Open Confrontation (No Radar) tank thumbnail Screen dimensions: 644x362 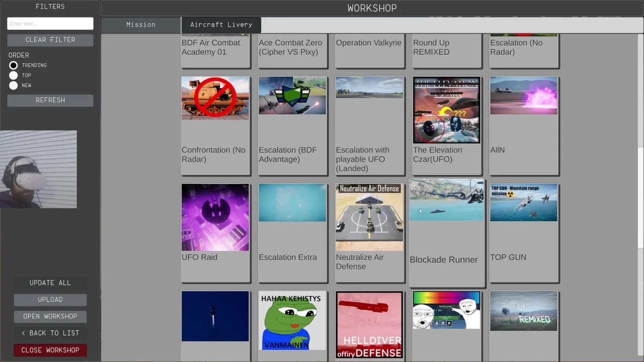click(x=215, y=98)
